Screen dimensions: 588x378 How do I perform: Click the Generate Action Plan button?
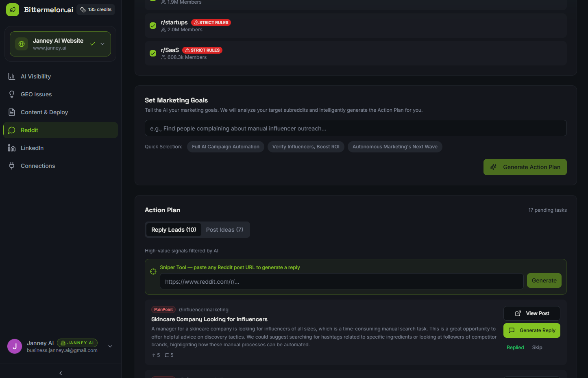click(x=525, y=167)
